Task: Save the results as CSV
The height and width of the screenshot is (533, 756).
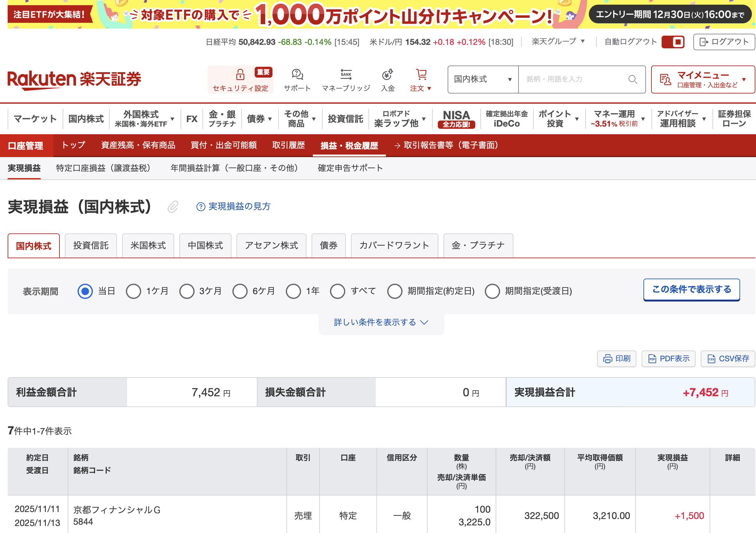Action: point(728,358)
